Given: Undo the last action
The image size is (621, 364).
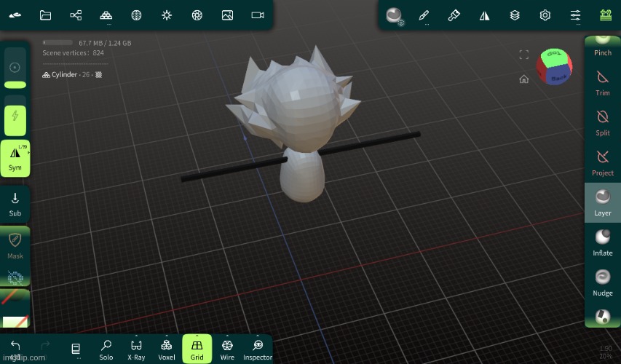Looking at the screenshot, I should pyautogui.click(x=15, y=346).
